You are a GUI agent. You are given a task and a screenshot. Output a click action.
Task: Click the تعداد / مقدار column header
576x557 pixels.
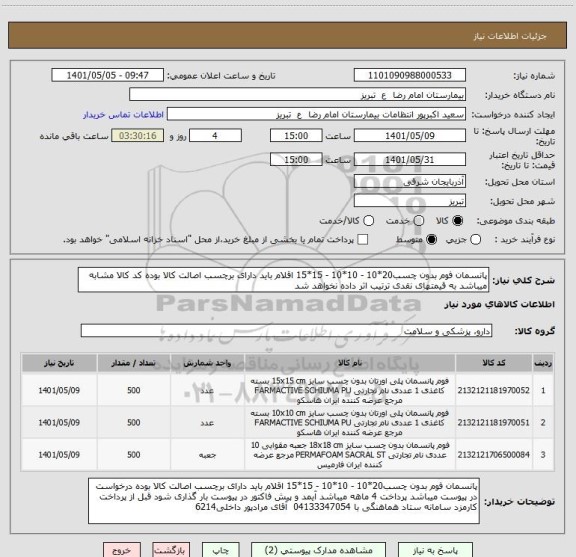(x=134, y=363)
